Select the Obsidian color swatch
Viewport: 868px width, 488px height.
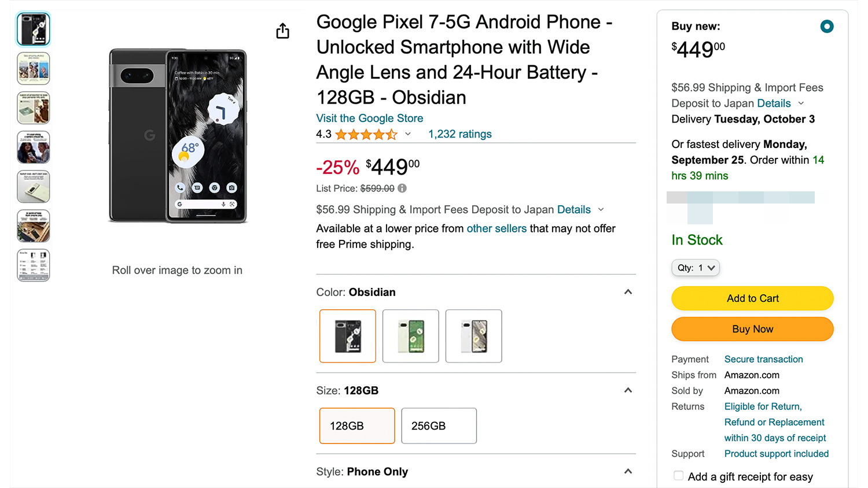click(x=348, y=336)
